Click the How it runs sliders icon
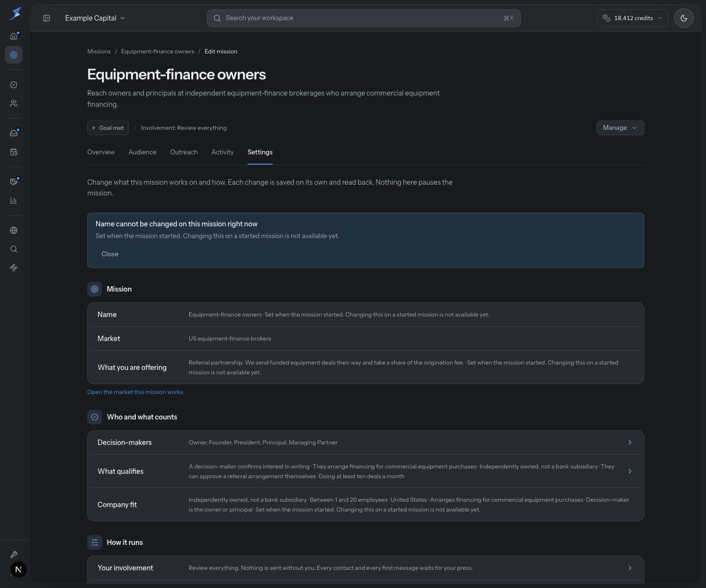This screenshot has height=588, width=706. [95, 542]
